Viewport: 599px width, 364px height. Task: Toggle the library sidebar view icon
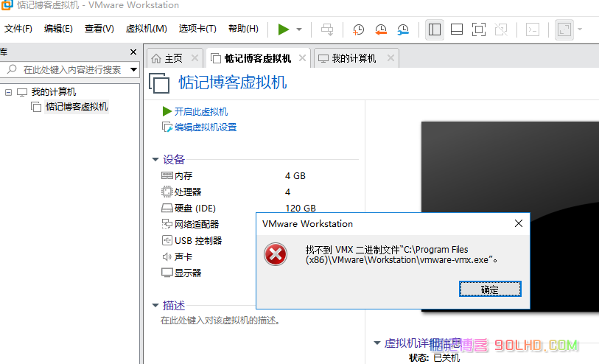[x=435, y=29]
